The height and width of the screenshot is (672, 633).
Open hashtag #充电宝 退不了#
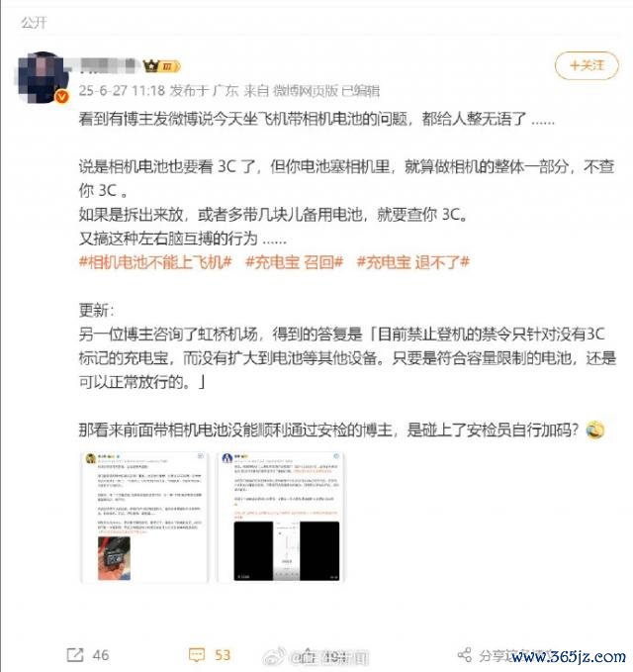click(x=413, y=262)
